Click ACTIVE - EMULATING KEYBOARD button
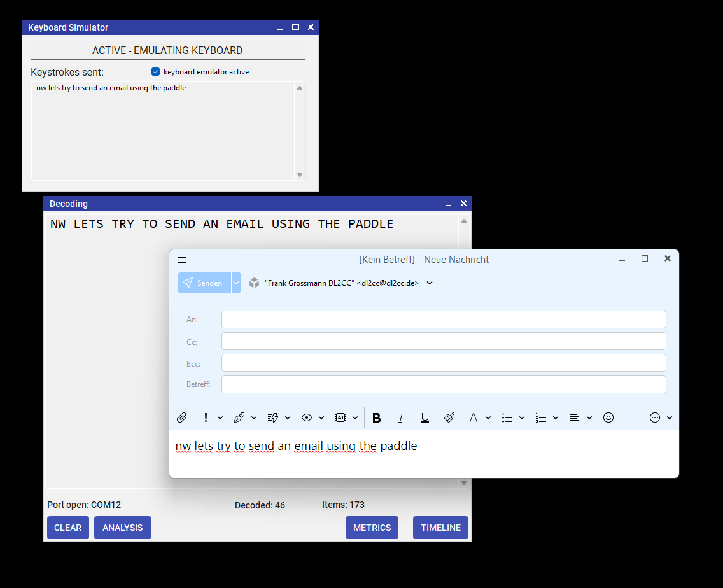Viewport: 723px width, 588px height. coord(168,50)
